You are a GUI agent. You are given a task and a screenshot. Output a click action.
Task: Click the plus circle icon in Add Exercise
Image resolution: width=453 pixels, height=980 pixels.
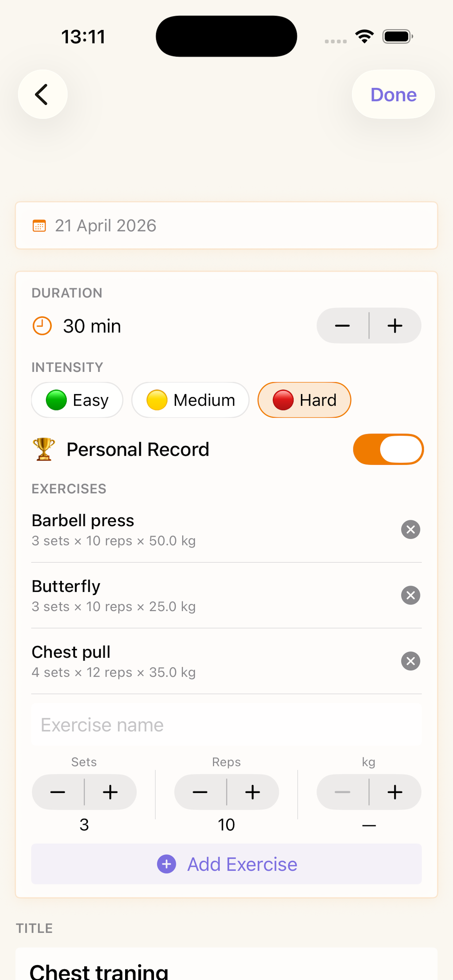coord(166,864)
